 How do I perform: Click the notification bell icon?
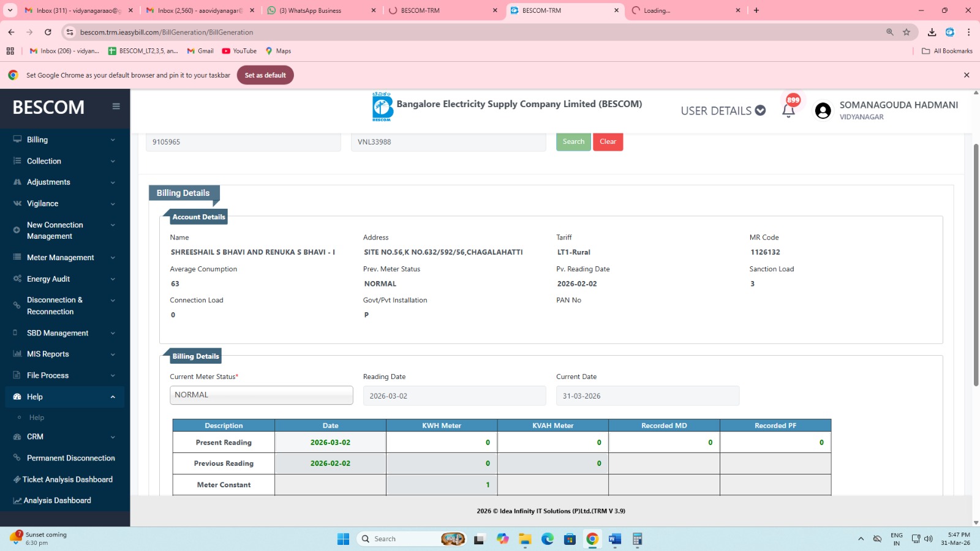tap(788, 111)
